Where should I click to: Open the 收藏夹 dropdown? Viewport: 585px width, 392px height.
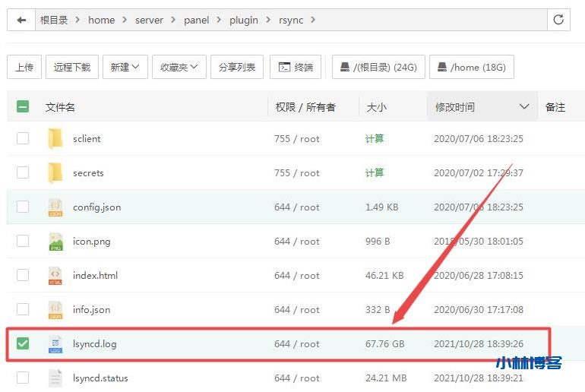pyautogui.click(x=179, y=67)
